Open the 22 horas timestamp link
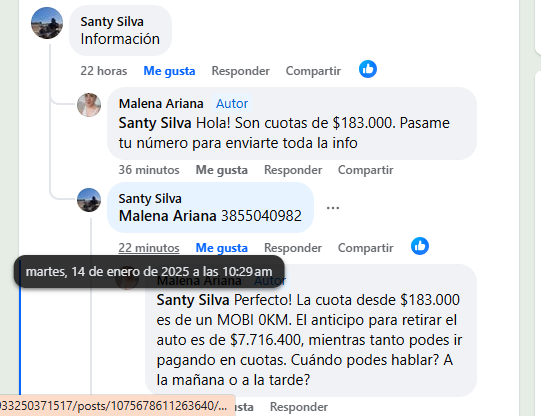Image resolution: width=541 pixels, height=416 pixels. [104, 71]
